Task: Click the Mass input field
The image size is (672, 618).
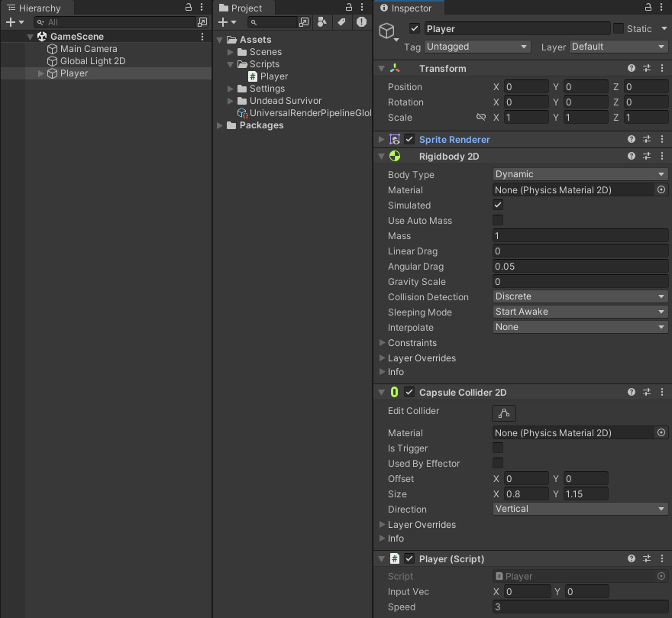Action: click(580, 235)
